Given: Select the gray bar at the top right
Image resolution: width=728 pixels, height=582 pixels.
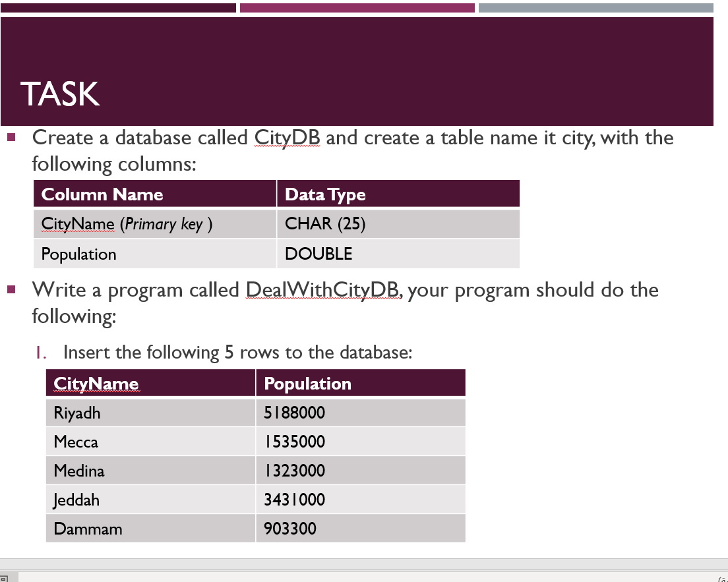Looking at the screenshot, I should click(x=595, y=7).
